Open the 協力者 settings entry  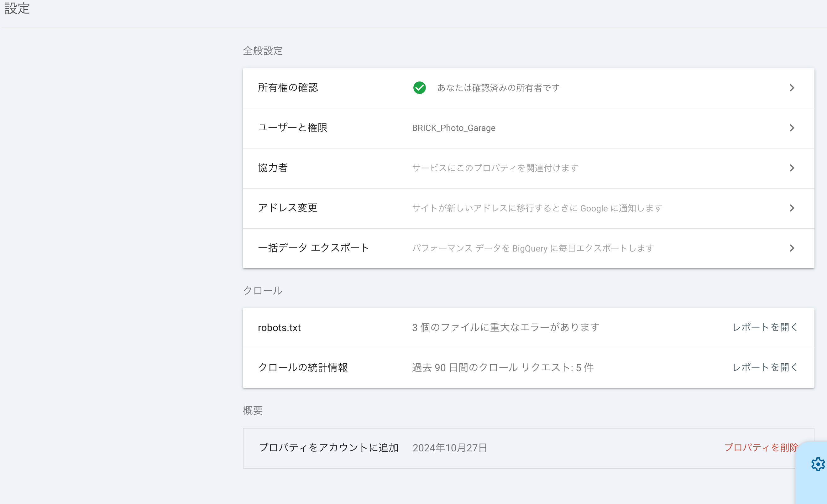coord(273,168)
